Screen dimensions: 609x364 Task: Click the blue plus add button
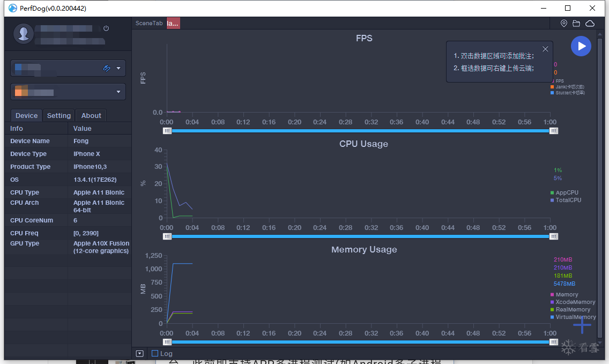click(582, 325)
